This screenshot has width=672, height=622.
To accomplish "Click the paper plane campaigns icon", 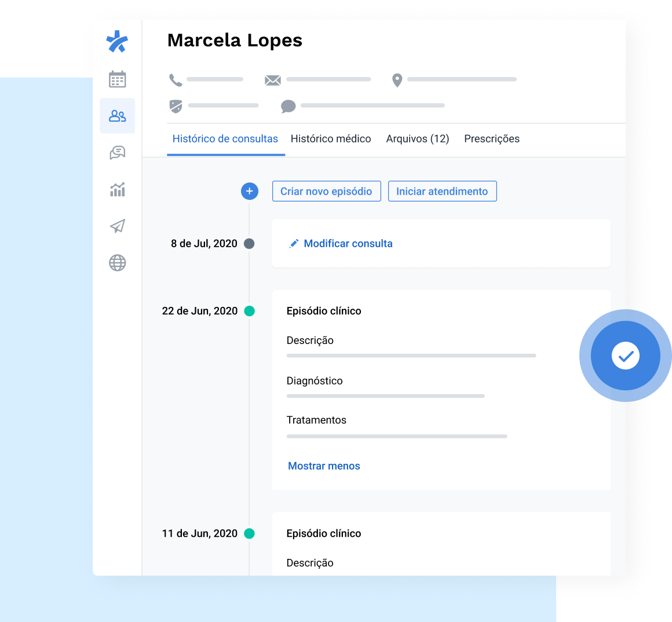I will click(118, 226).
